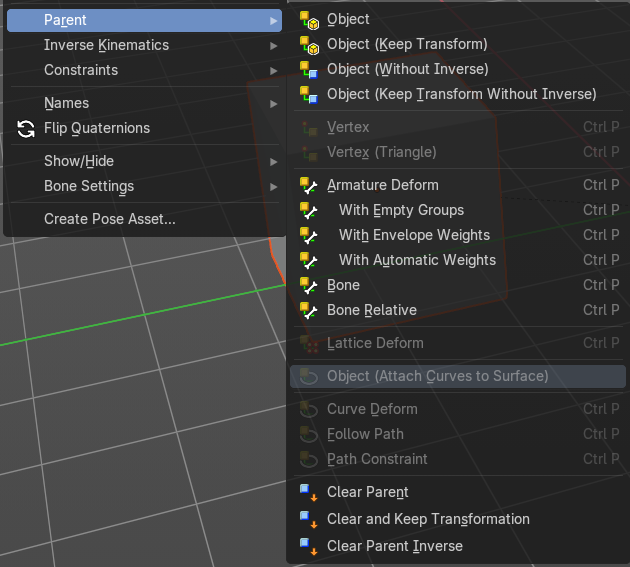Click the Lattice Deform icon

click(309, 344)
